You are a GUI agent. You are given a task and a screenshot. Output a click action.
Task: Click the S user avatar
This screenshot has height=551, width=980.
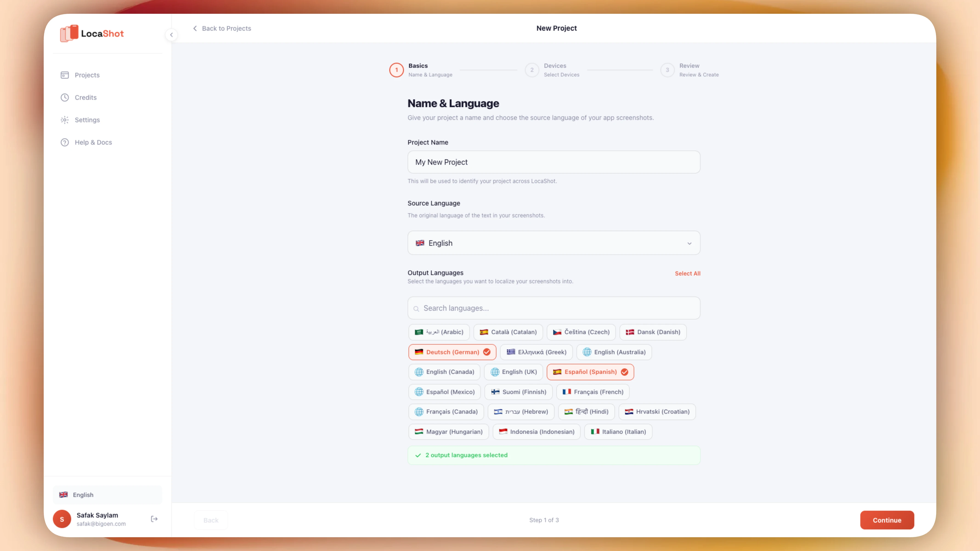[62, 519]
